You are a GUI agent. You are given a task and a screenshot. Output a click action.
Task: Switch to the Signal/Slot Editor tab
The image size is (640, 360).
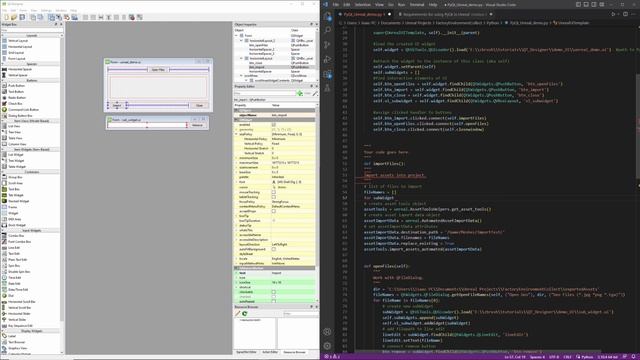[x=246, y=352]
